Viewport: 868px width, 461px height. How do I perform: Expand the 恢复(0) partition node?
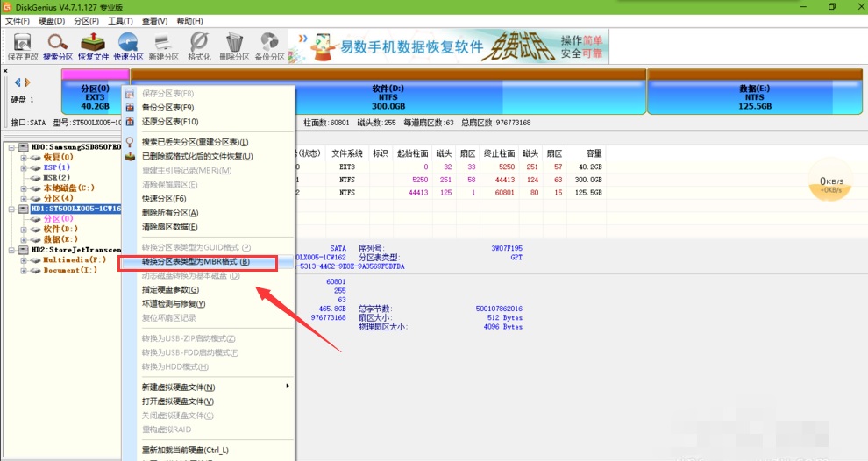click(x=24, y=158)
